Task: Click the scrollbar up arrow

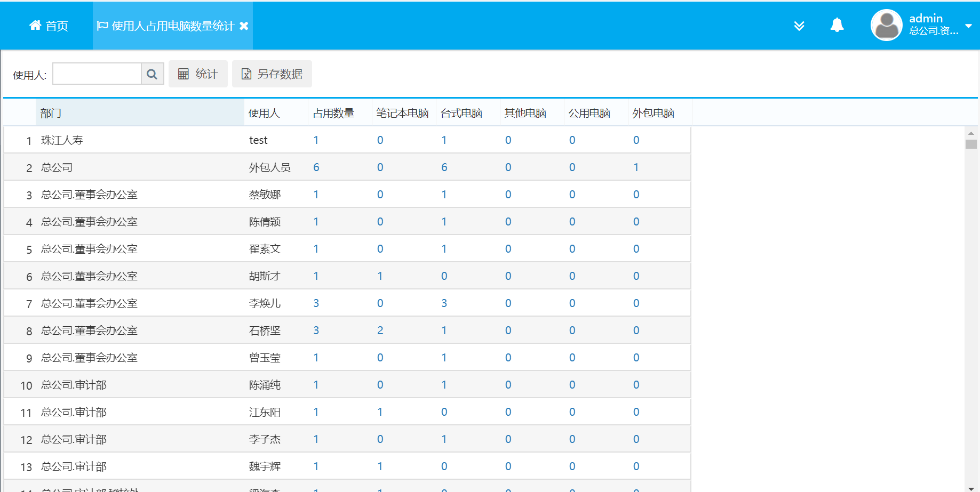Action: click(x=971, y=133)
